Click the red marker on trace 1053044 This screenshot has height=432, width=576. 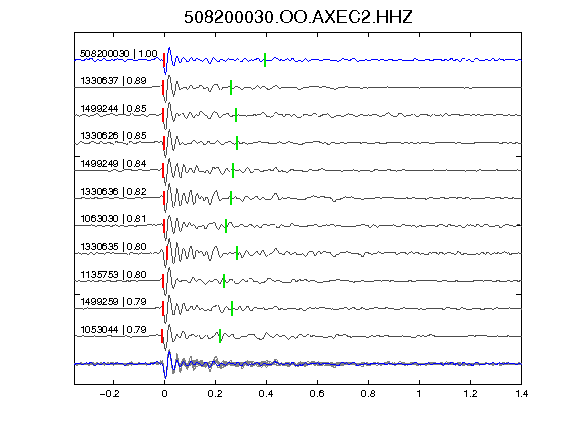[x=162, y=336]
